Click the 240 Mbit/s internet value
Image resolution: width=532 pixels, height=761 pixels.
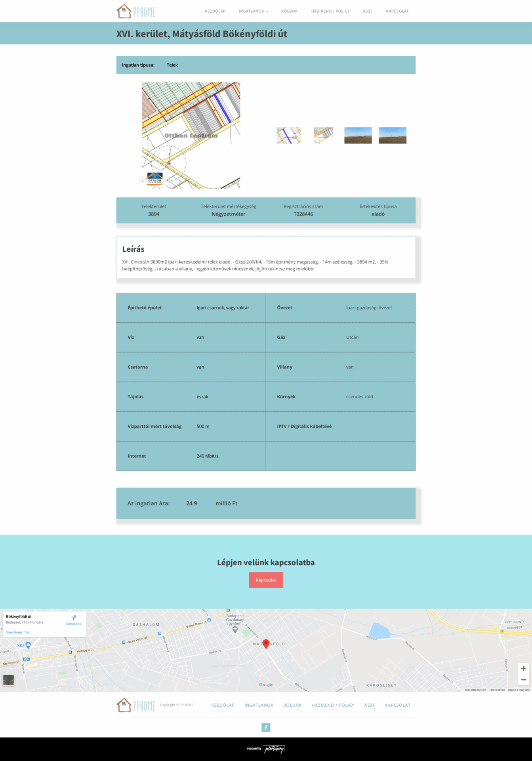click(x=208, y=456)
